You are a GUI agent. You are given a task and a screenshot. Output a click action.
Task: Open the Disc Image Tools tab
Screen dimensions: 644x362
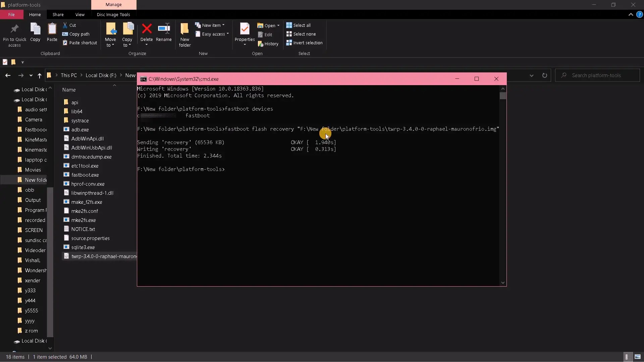[x=113, y=14]
